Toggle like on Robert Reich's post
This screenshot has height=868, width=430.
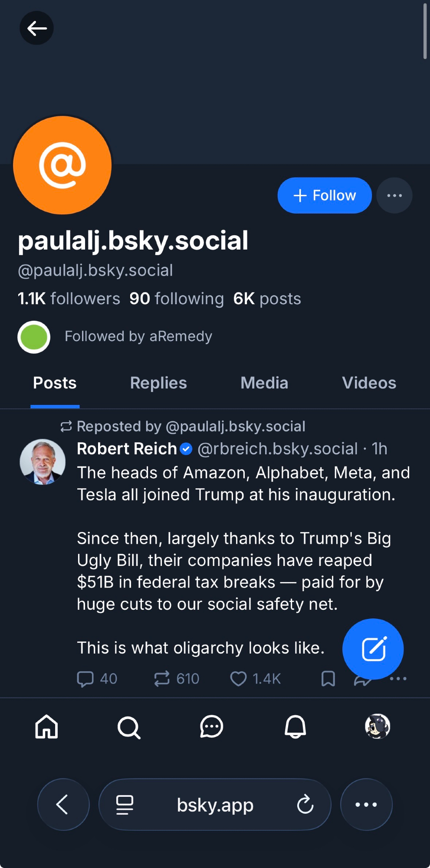tap(238, 679)
